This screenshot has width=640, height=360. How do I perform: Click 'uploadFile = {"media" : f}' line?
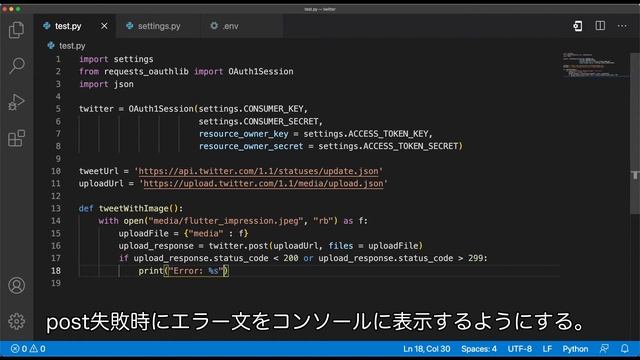183,233
